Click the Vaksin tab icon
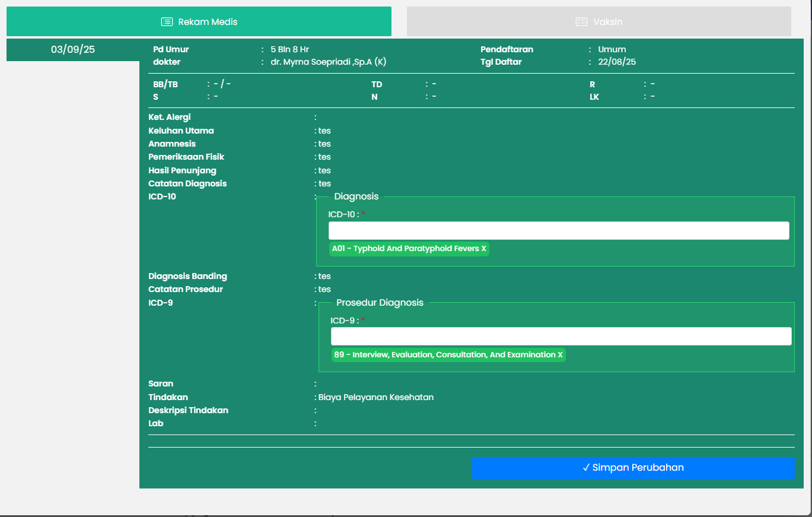This screenshot has height=517, width=812. pyautogui.click(x=581, y=22)
